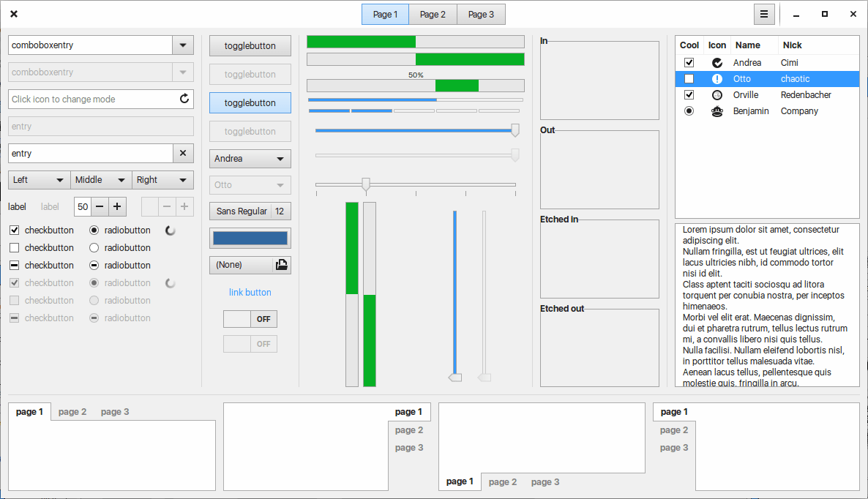
Task: Select the Cimi nick cell
Action: [790, 62]
